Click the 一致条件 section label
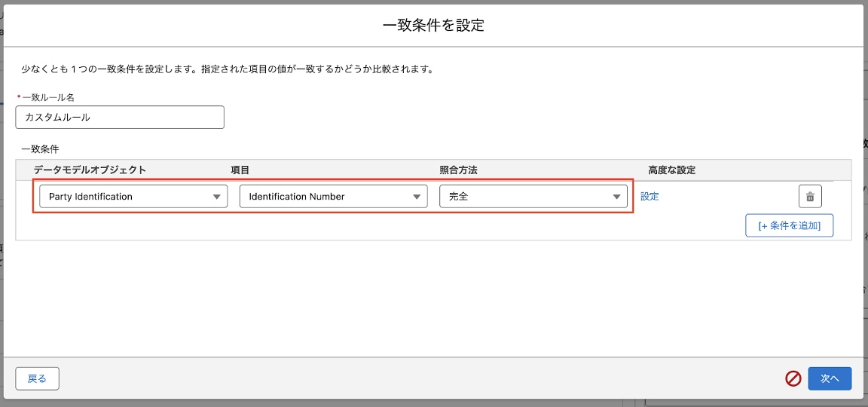Viewport: 868px width, 407px height. (x=40, y=149)
